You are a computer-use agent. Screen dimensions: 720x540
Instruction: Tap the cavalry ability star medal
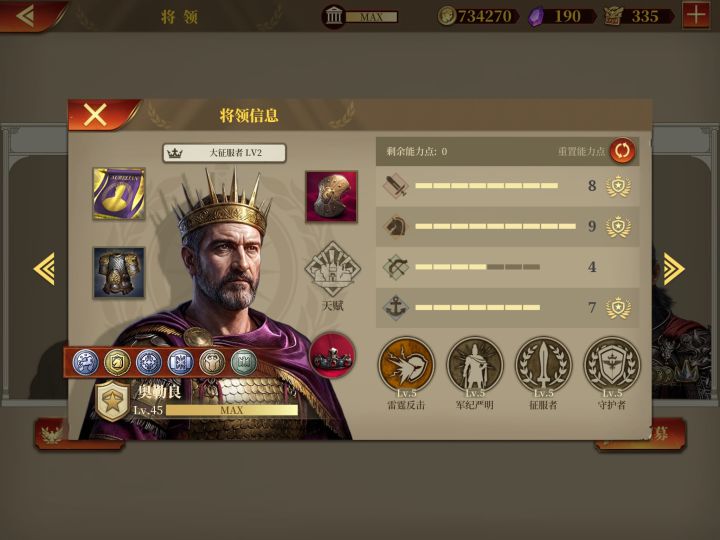point(618,226)
